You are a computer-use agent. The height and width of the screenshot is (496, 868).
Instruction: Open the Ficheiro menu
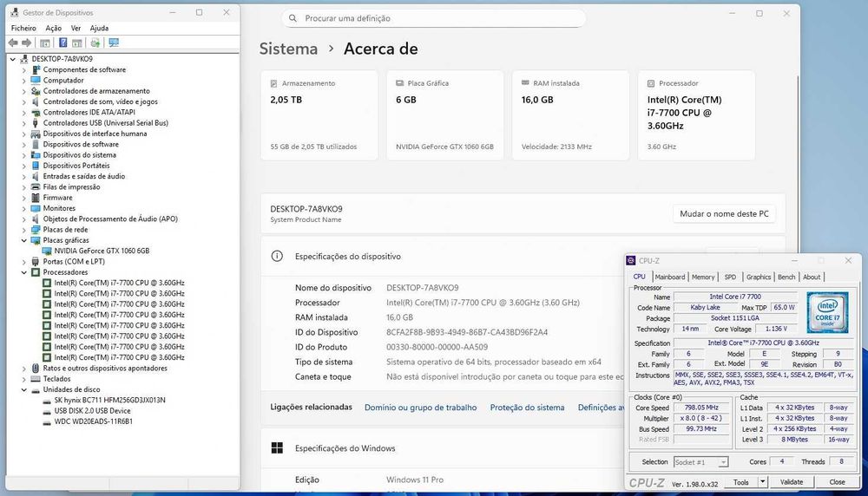point(23,29)
